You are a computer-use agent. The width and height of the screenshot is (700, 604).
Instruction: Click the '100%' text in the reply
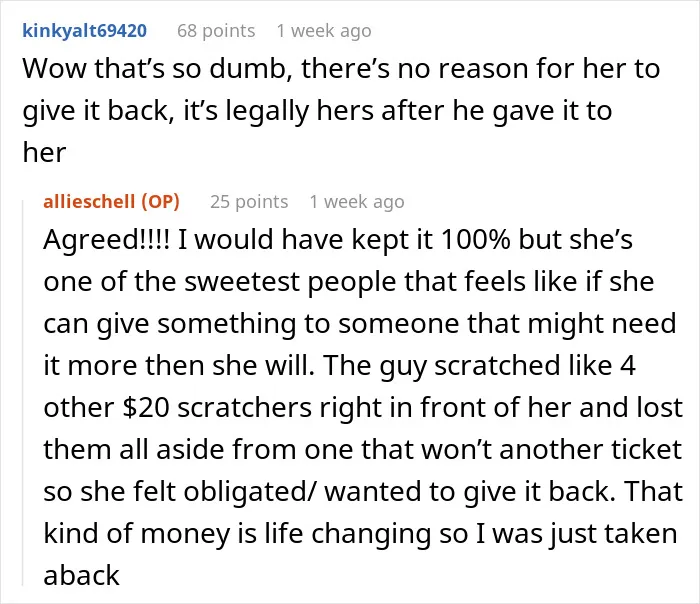[475, 240]
